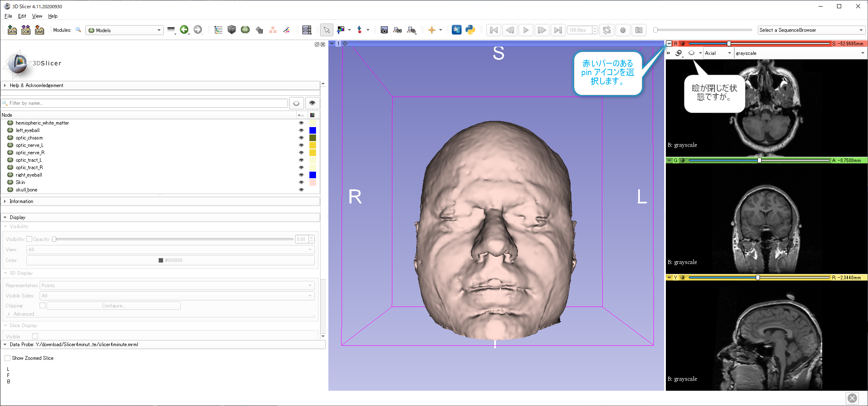Click the scene screenshot capture icon
This screenshot has width=868, height=406.
[384, 30]
